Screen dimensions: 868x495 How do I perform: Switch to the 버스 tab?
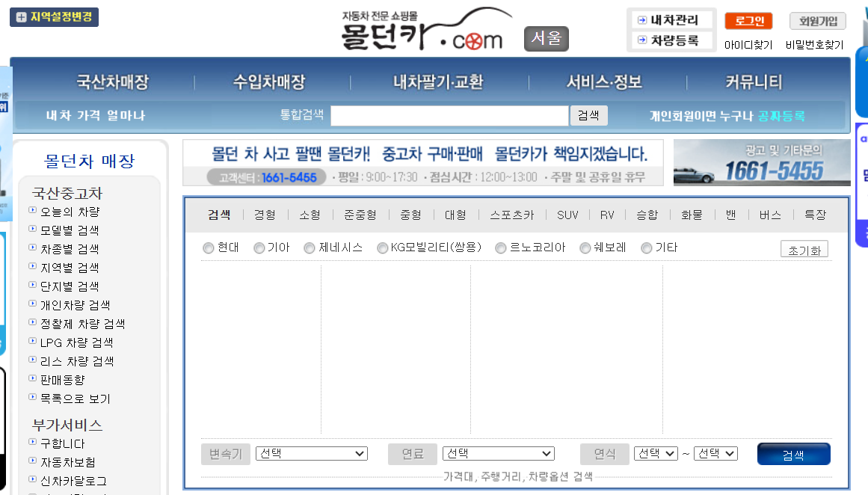click(x=771, y=215)
